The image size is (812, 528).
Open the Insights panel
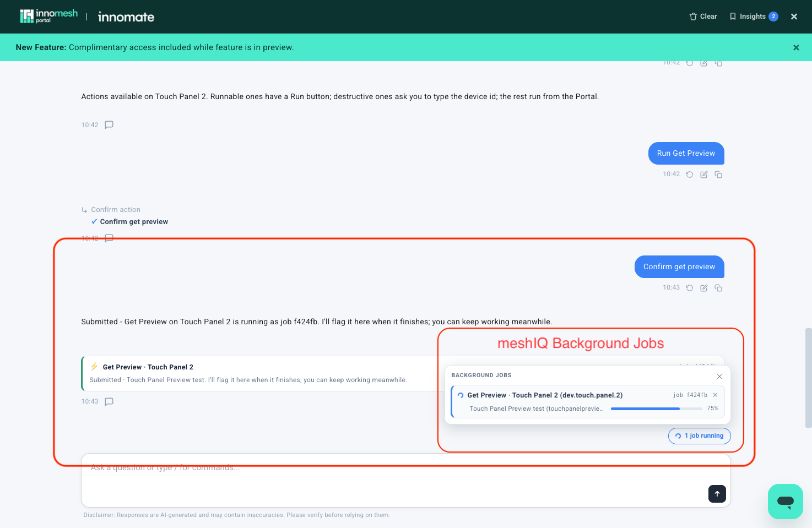click(x=754, y=17)
